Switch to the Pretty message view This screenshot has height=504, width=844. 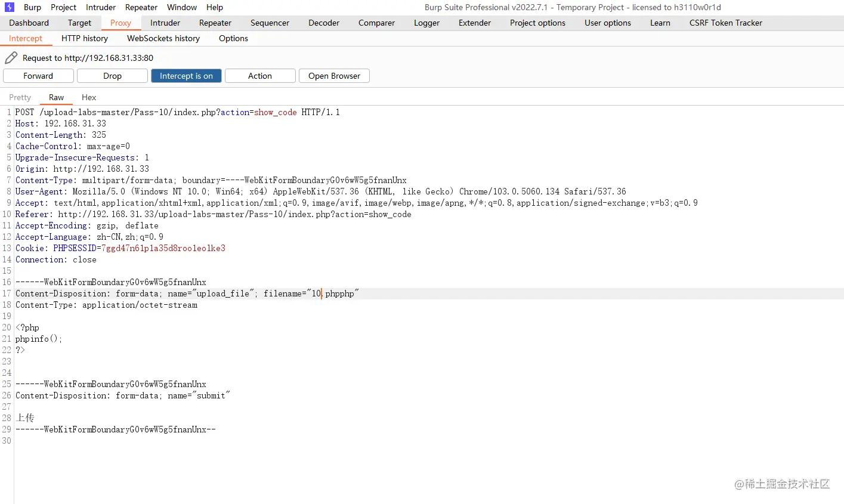pos(20,97)
